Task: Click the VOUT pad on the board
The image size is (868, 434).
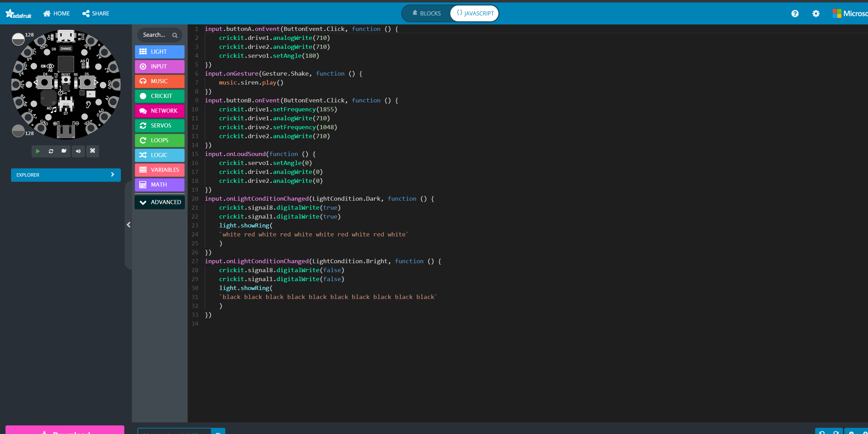Action: point(91,128)
